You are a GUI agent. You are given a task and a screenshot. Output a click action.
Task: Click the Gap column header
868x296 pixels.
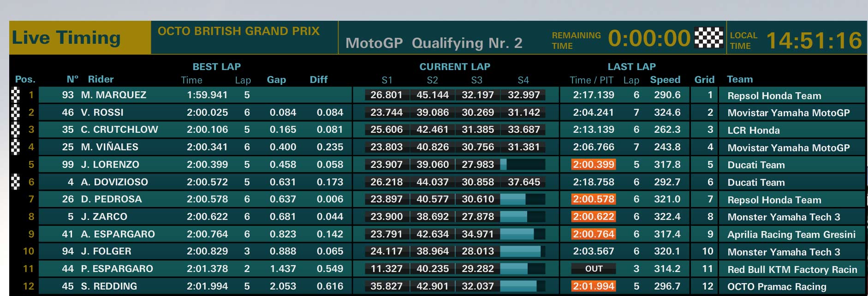pyautogui.click(x=276, y=80)
